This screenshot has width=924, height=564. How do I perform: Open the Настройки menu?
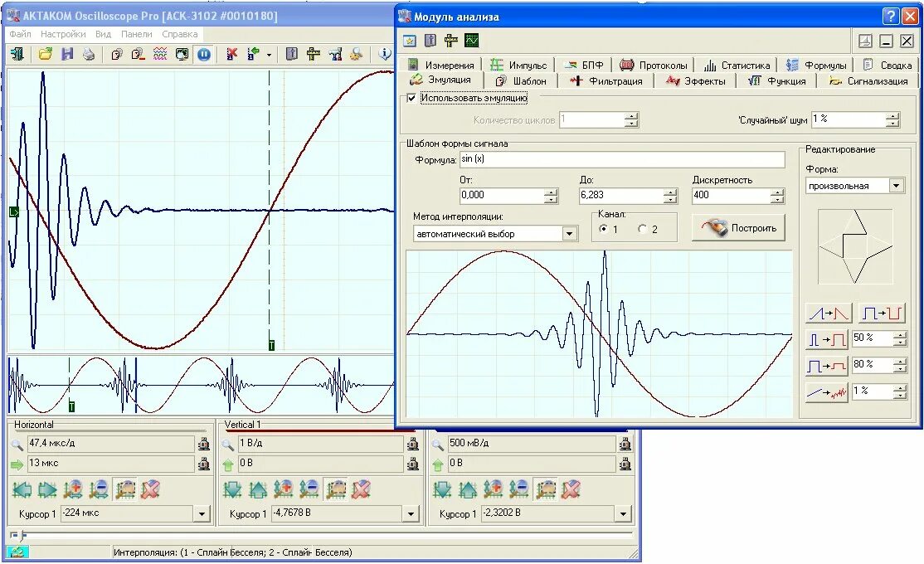(x=63, y=34)
